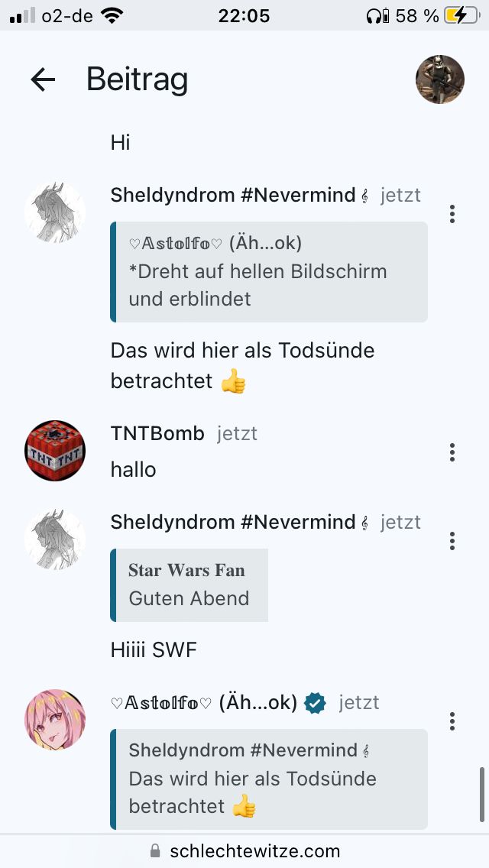The image size is (489, 868).
Task: Open three-dot menu for Astolfo's comment
Action: pos(452,721)
